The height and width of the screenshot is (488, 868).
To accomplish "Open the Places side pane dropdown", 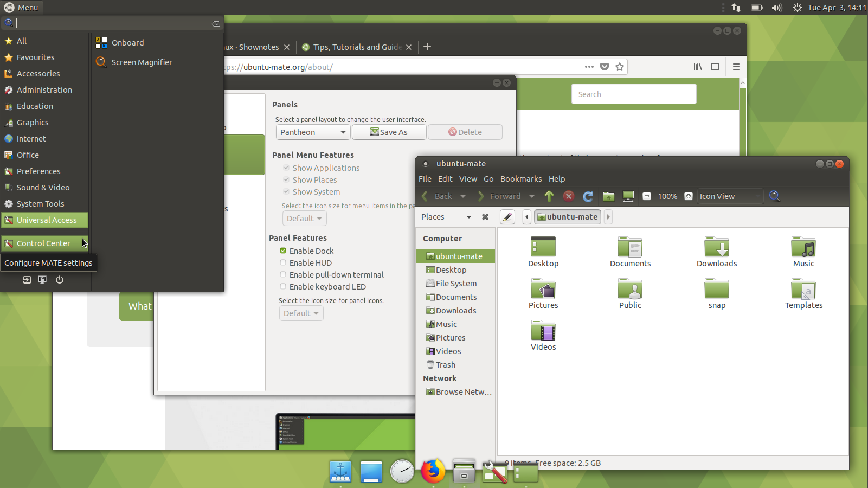I will pyautogui.click(x=447, y=217).
